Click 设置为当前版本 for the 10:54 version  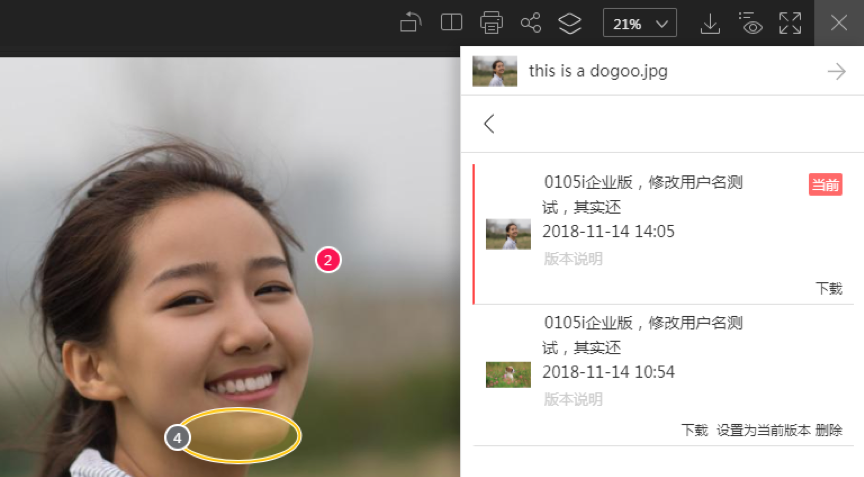click(763, 430)
